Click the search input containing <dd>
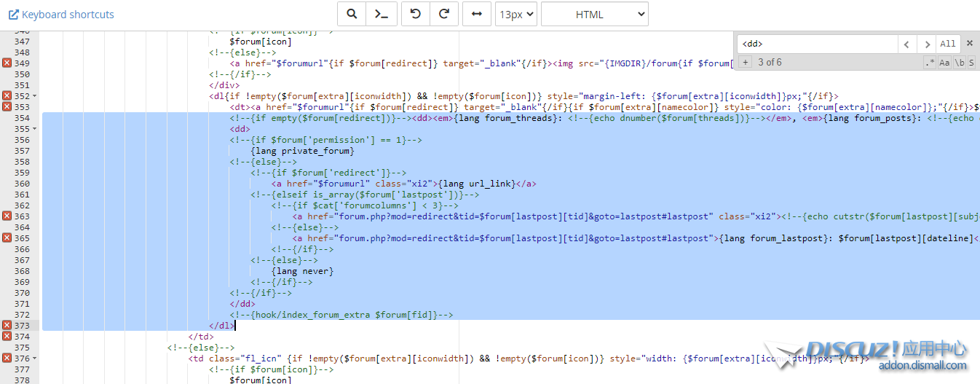The image size is (980, 384). 817,44
